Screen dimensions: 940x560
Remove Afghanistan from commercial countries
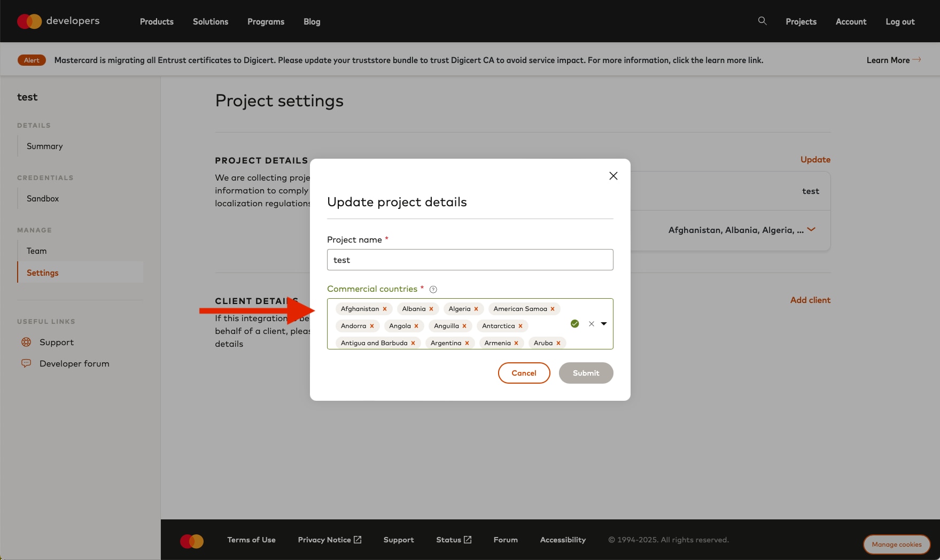385,309
